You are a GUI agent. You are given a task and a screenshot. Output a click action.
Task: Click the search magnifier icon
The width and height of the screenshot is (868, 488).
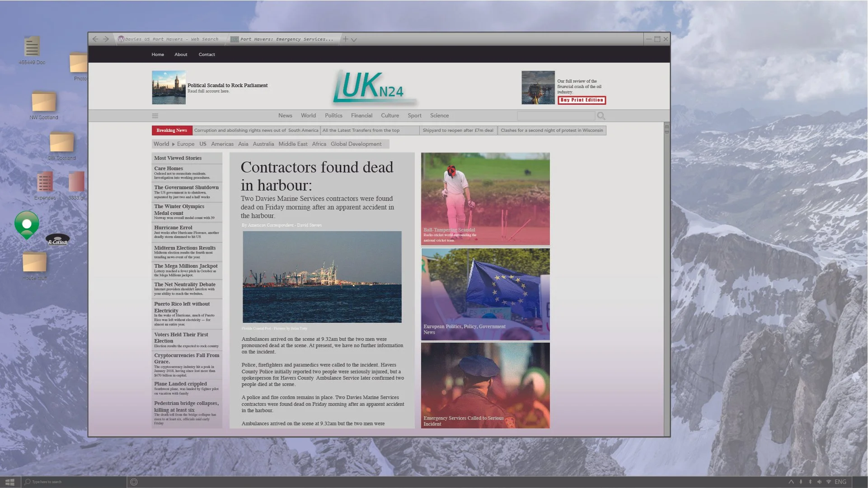point(601,116)
